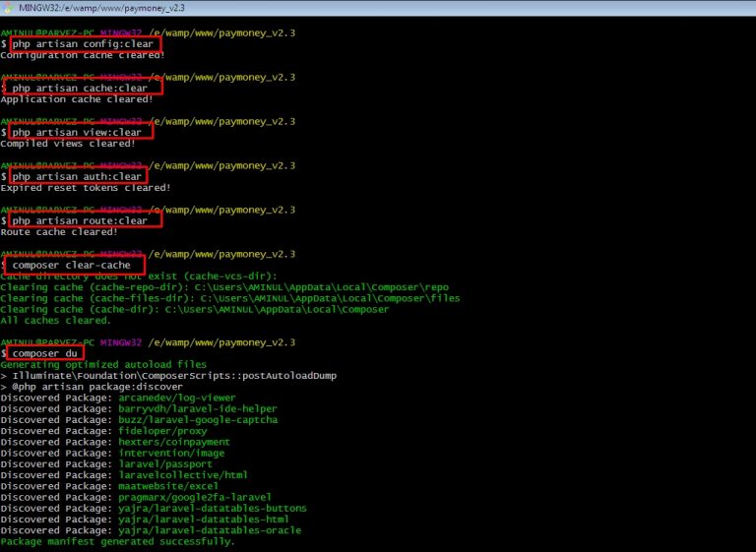Click 'Configuration cache cleared!' output line
Screen dimensions: 756x552
point(82,55)
